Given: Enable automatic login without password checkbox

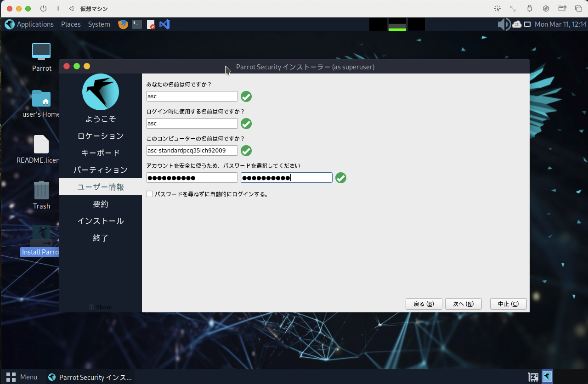Looking at the screenshot, I should (x=149, y=194).
